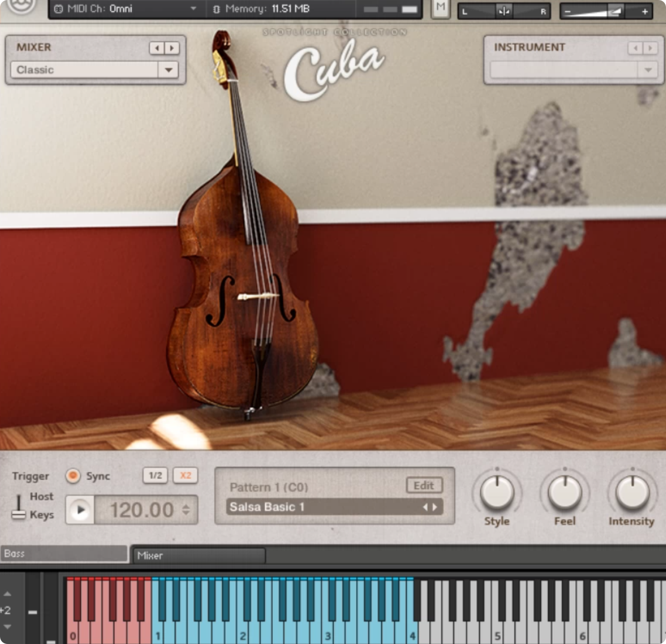The width and height of the screenshot is (666, 644).
Task: Toggle the Host/Keys trigger switch
Action: pos(19,507)
